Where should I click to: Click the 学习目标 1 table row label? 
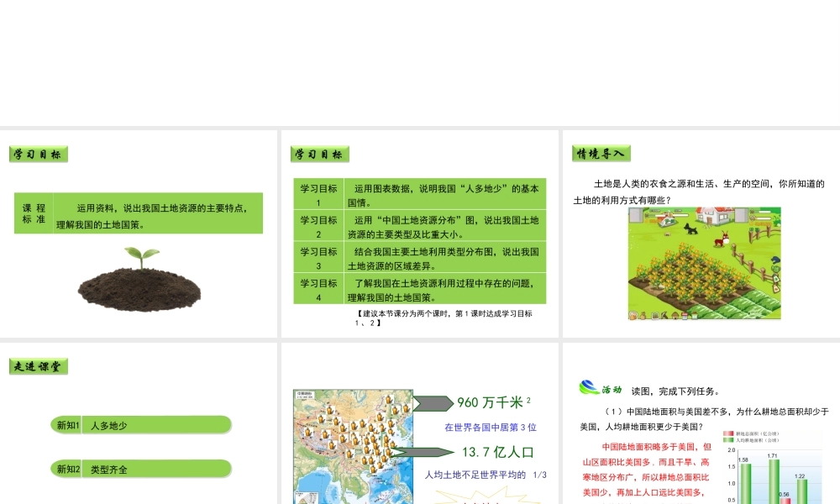pos(318,195)
